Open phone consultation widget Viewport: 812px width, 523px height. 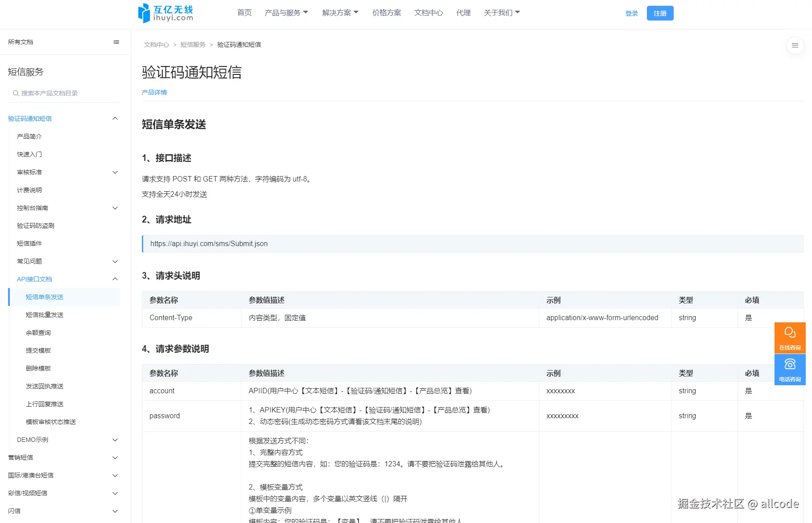790,369
